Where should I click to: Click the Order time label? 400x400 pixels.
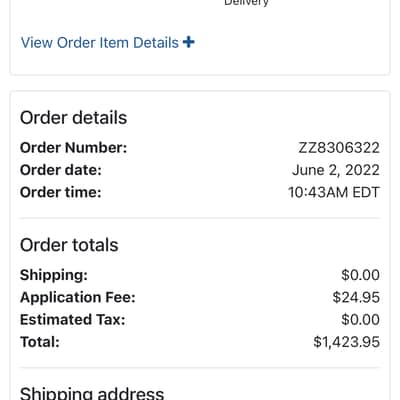61,192
